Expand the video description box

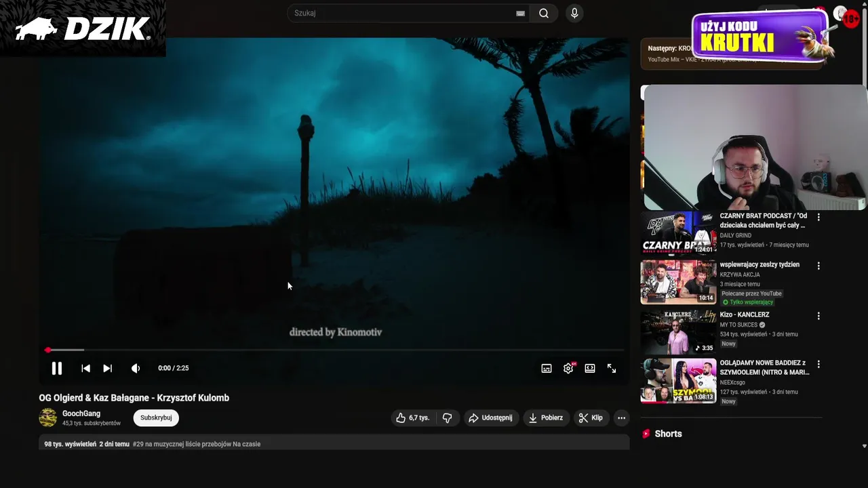(334, 444)
